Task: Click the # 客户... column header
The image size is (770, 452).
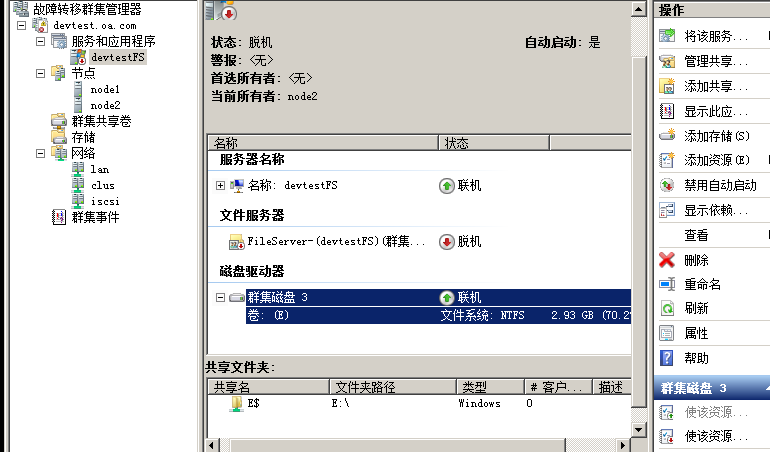Action: [x=558, y=387]
